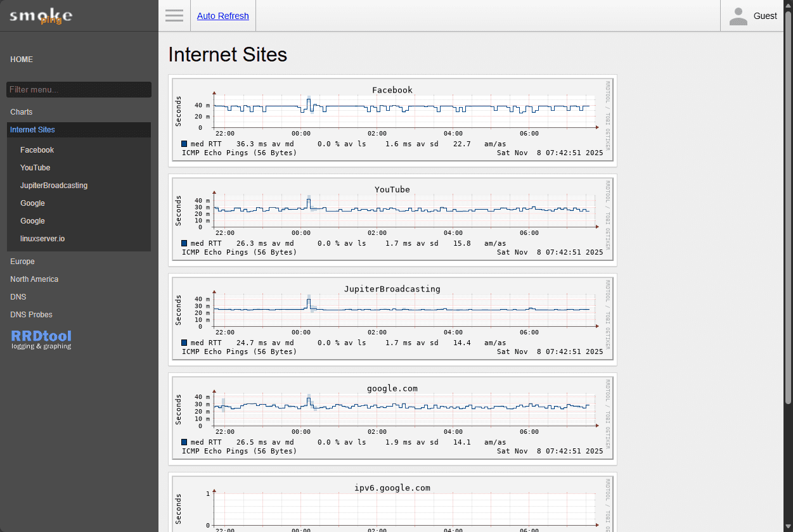Select Facebook in the sidebar
793x532 pixels.
(37, 149)
